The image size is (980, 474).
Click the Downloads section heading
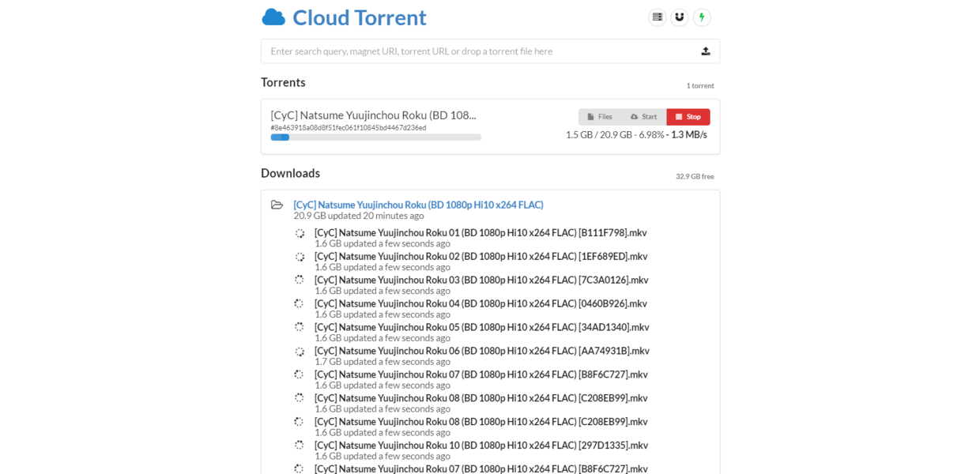[x=290, y=173]
